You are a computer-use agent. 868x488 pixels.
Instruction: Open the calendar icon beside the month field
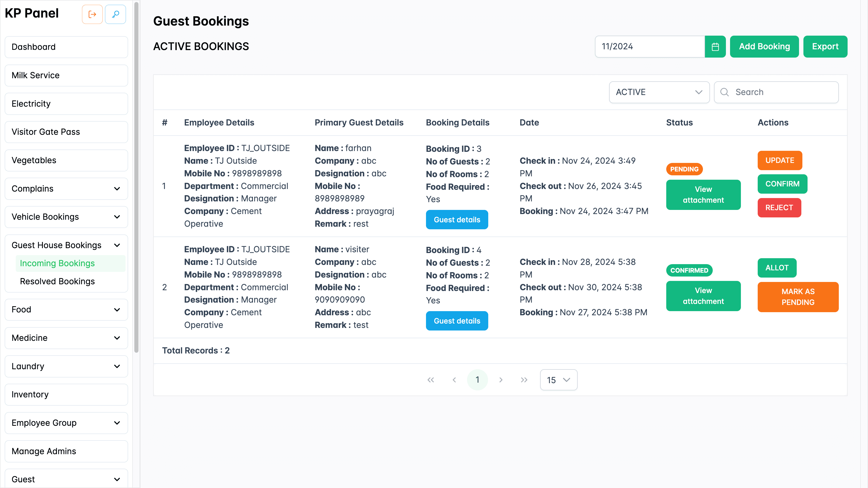click(715, 46)
